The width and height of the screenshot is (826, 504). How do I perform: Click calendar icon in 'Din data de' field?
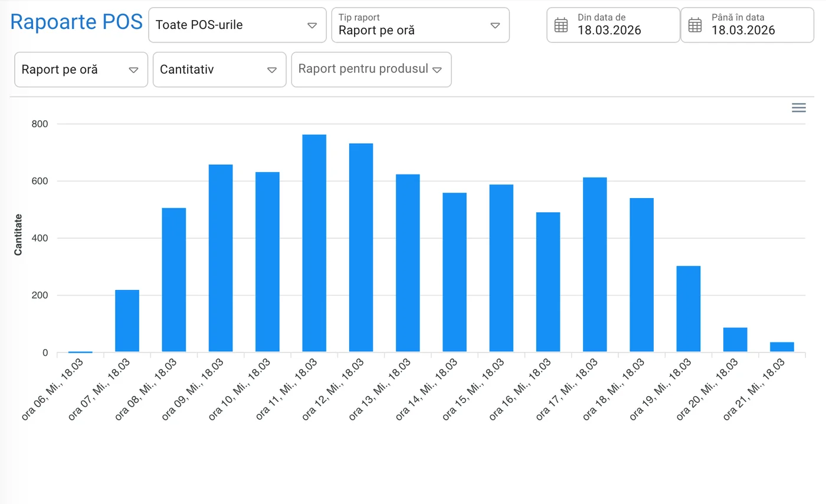coord(561,25)
